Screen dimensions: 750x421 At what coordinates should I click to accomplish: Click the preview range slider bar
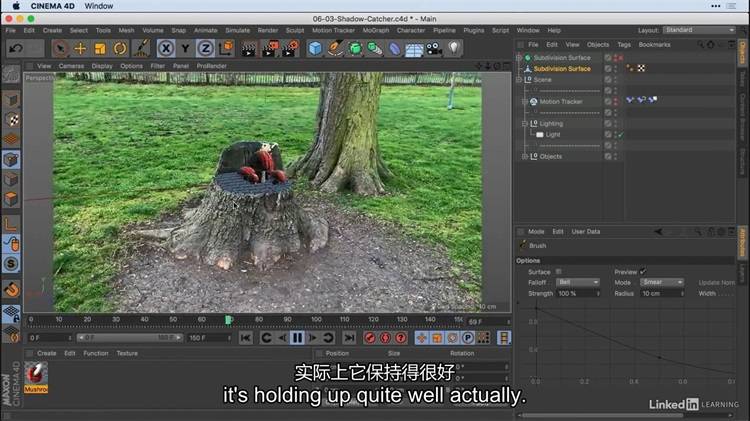click(x=129, y=338)
